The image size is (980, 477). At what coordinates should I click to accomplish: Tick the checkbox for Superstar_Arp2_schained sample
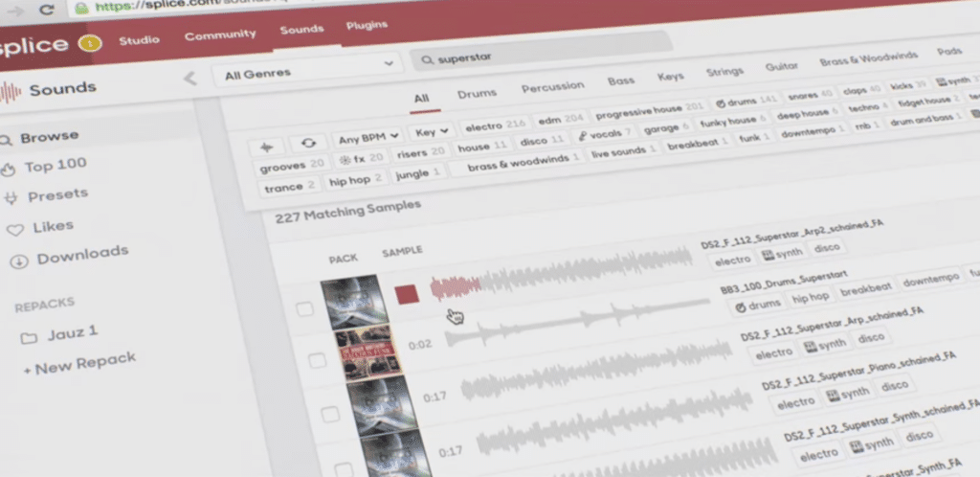[304, 308]
